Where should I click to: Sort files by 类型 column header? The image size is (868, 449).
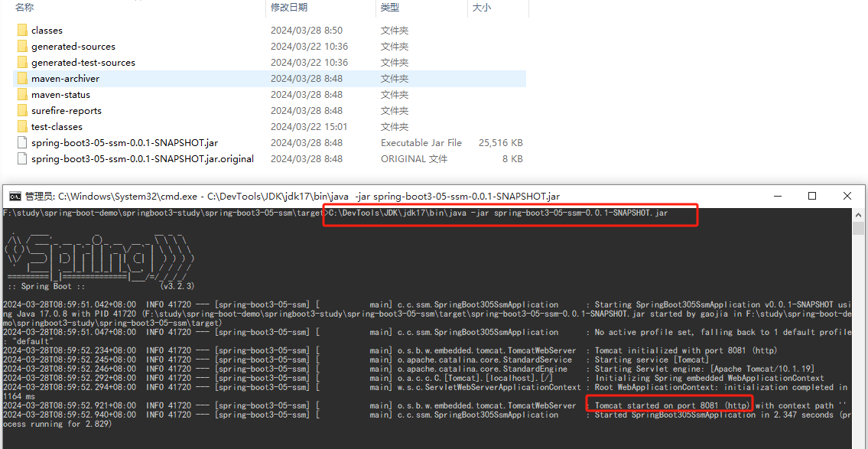(390, 7)
